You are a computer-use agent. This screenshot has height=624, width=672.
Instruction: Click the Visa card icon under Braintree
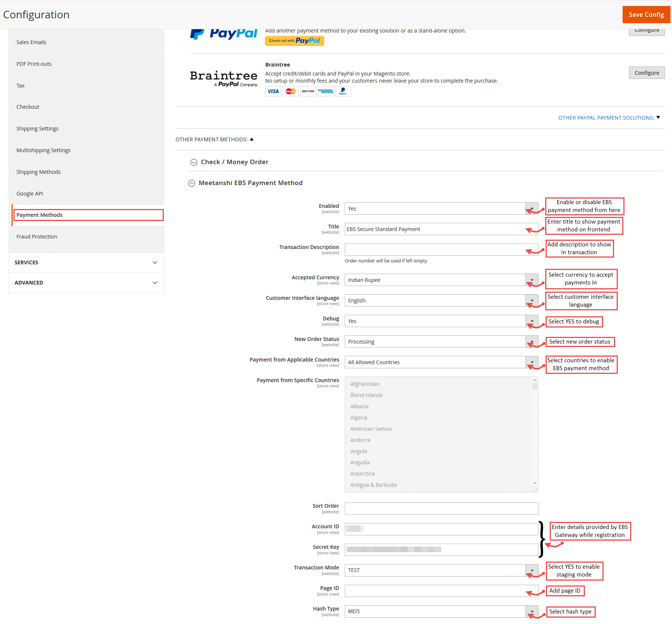273,91
